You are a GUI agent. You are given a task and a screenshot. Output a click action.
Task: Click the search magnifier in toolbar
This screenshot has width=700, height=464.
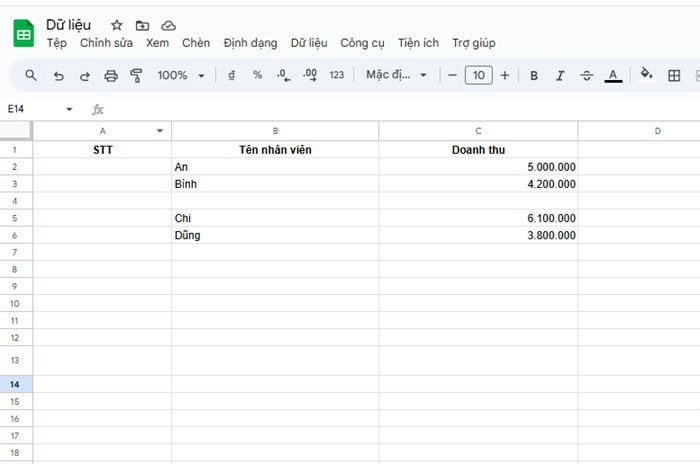[x=31, y=75]
